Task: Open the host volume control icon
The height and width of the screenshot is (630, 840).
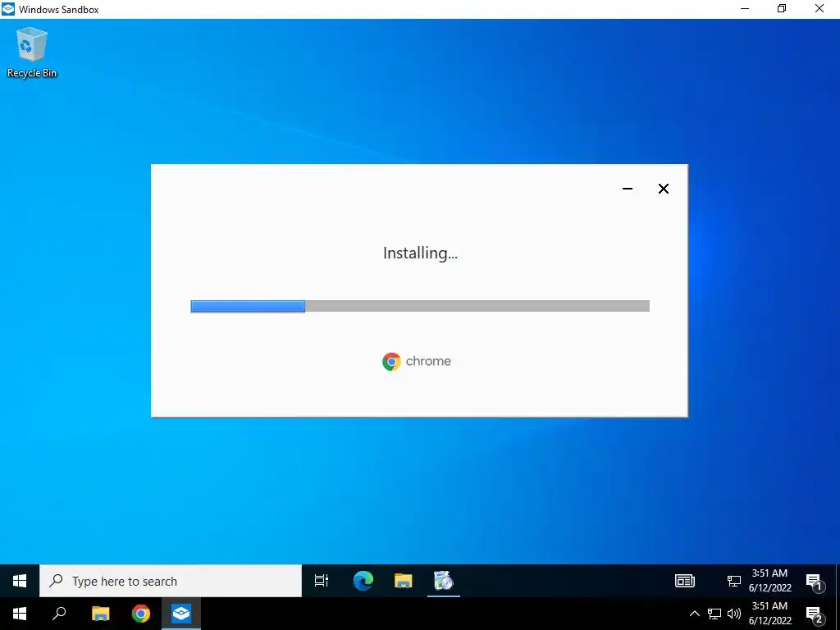Action: tap(734, 614)
